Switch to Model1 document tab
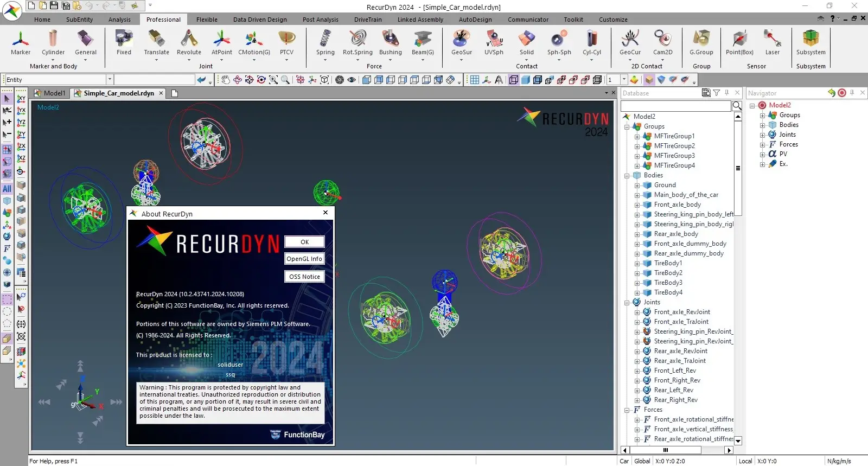 coord(49,93)
